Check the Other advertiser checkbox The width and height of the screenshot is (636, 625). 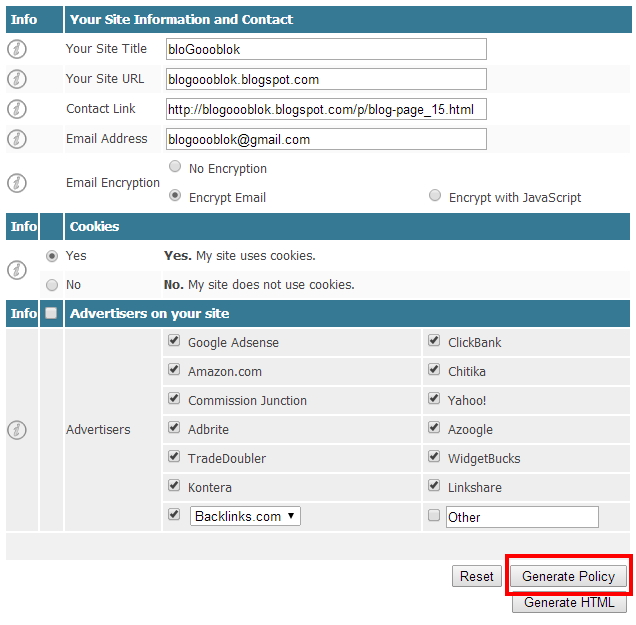[434, 515]
